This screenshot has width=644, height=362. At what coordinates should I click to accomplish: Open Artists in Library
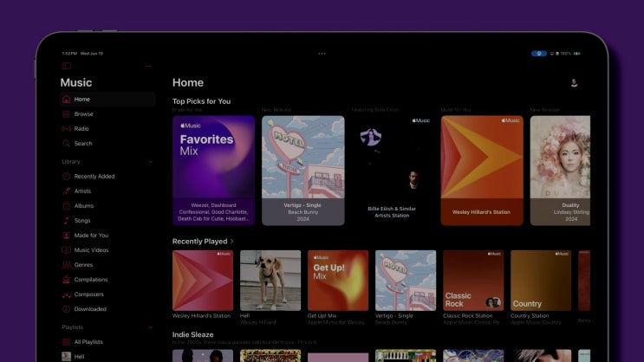click(82, 191)
